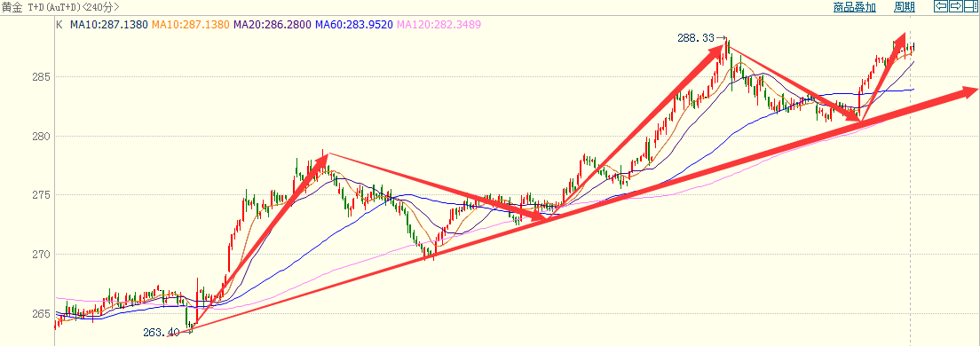The width and height of the screenshot is (980, 346).
Task: Select the <240分> period label
Action: pyautogui.click(x=100, y=7)
